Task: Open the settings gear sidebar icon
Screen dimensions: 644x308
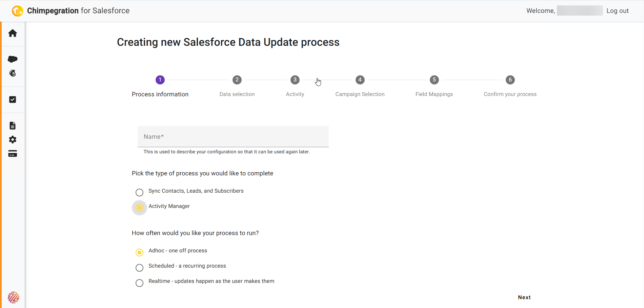Action: (x=13, y=139)
